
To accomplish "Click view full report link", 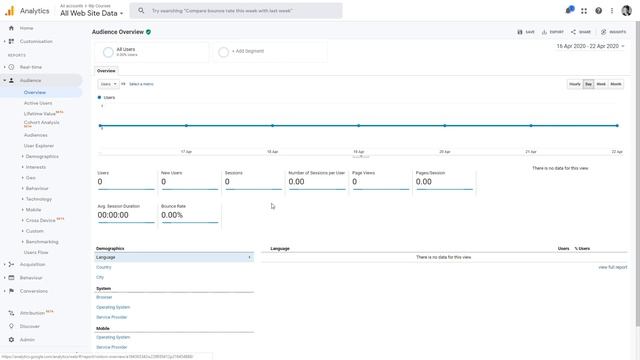I will pyautogui.click(x=613, y=267).
